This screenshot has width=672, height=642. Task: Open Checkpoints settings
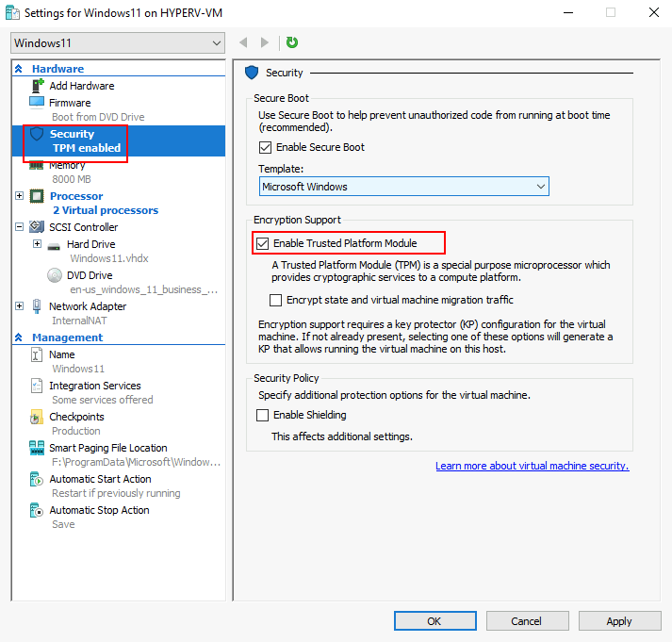coord(76,417)
